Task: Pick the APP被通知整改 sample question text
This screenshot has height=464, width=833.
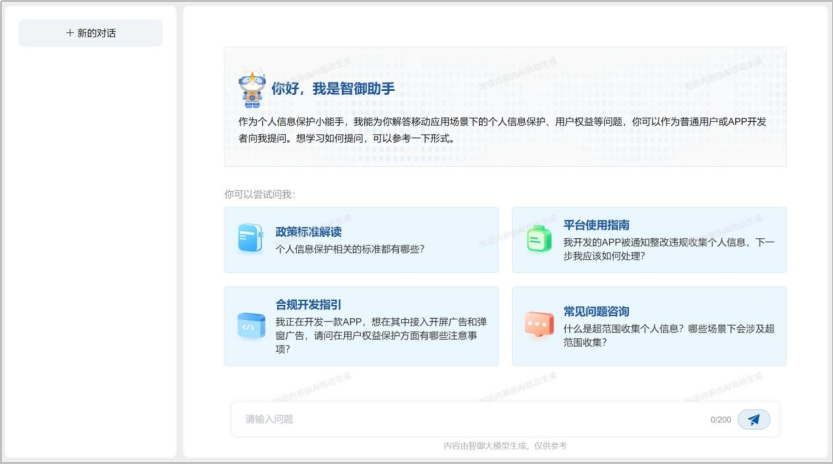Action: click(x=668, y=249)
